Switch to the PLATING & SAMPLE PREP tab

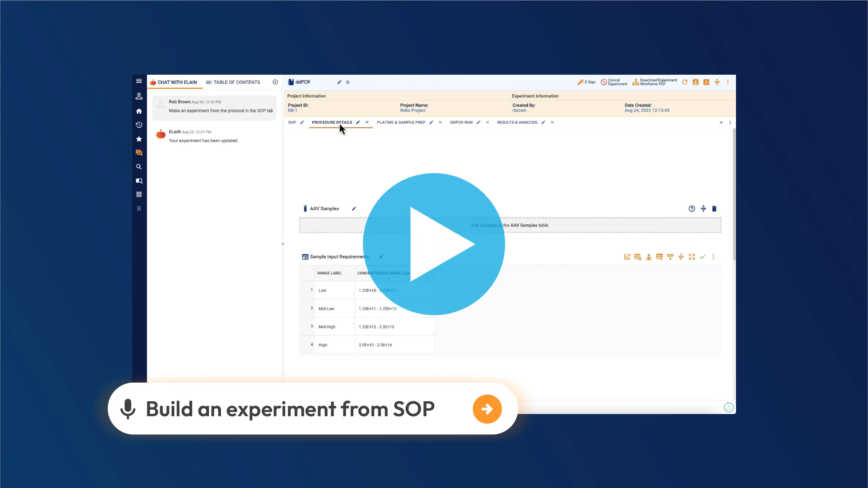pyautogui.click(x=401, y=122)
